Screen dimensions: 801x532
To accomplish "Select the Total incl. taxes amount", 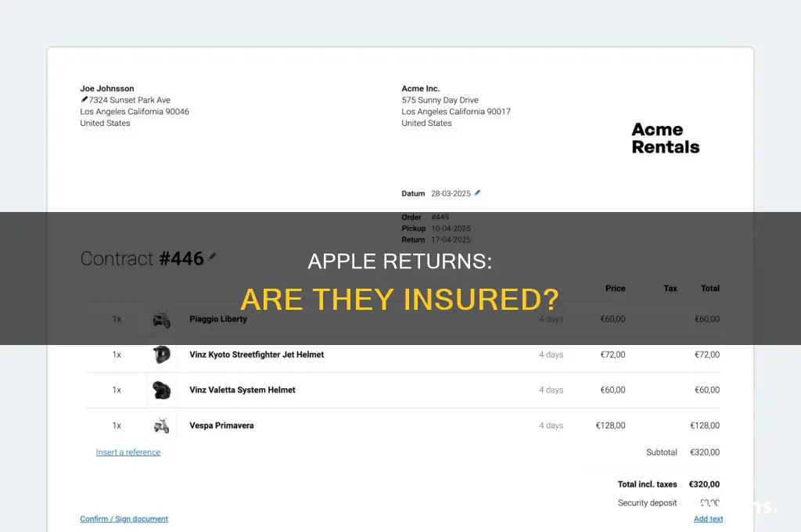I will click(704, 484).
